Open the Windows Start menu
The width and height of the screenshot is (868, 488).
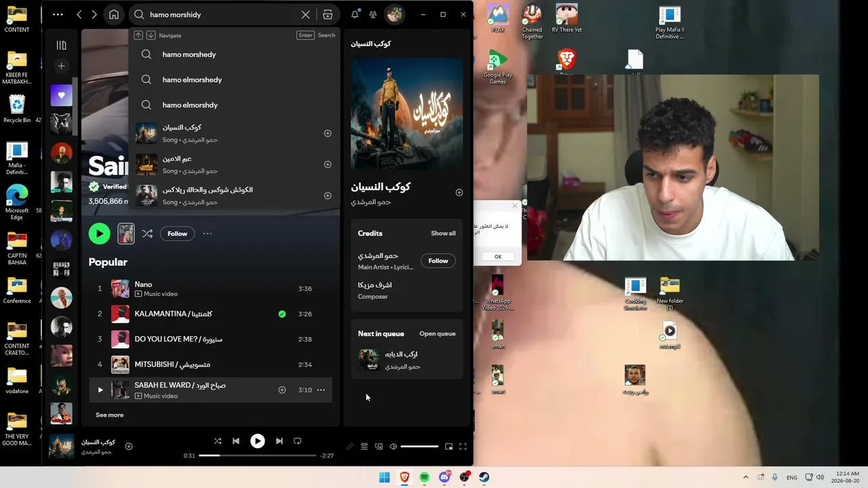pos(384,477)
